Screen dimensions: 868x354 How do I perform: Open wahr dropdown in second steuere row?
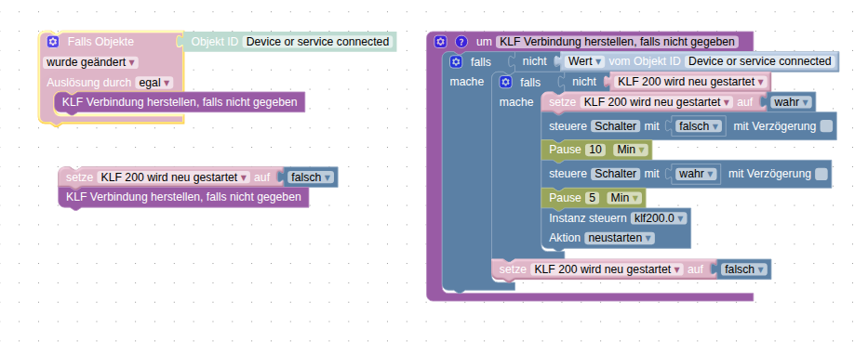click(x=697, y=174)
